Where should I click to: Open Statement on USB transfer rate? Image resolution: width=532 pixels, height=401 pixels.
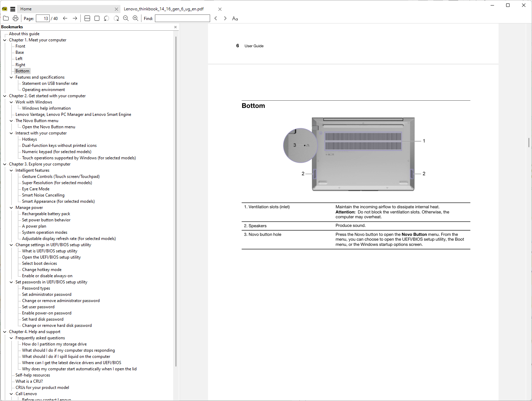tap(50, 83)
